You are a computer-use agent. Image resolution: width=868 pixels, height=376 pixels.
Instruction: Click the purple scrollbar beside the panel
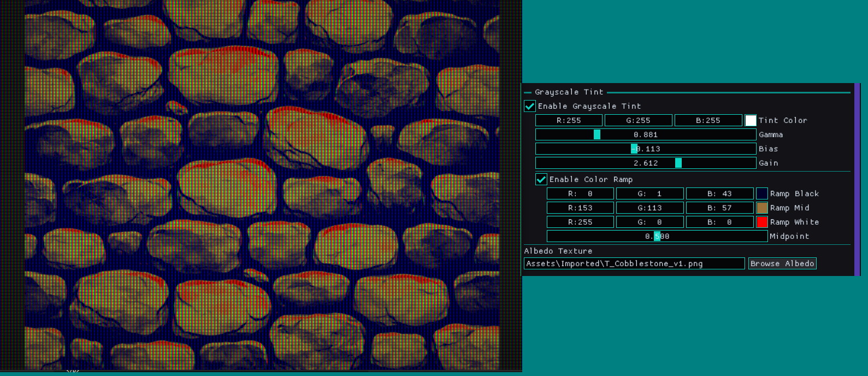(x=857, y=179)
